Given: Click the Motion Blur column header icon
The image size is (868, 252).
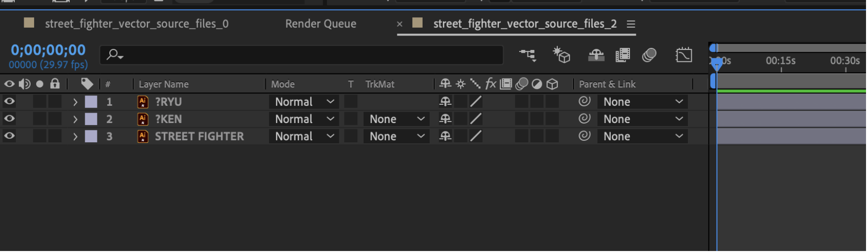Looking at the screenshot, I should point(522,84).
